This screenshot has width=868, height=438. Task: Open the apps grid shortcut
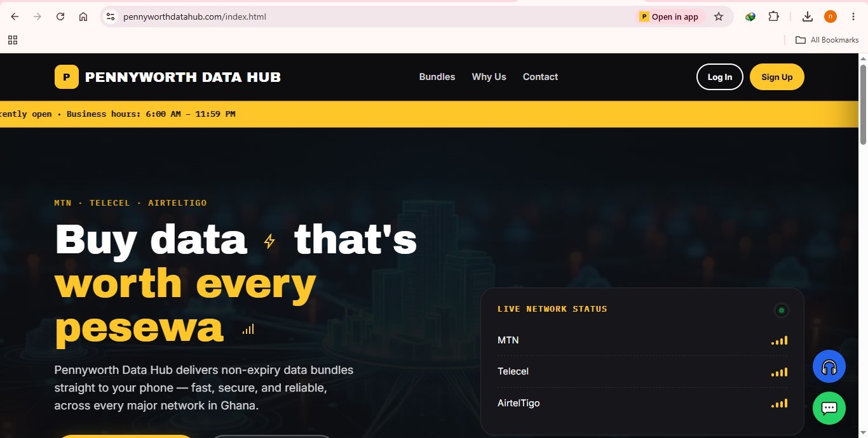[13, 40]
